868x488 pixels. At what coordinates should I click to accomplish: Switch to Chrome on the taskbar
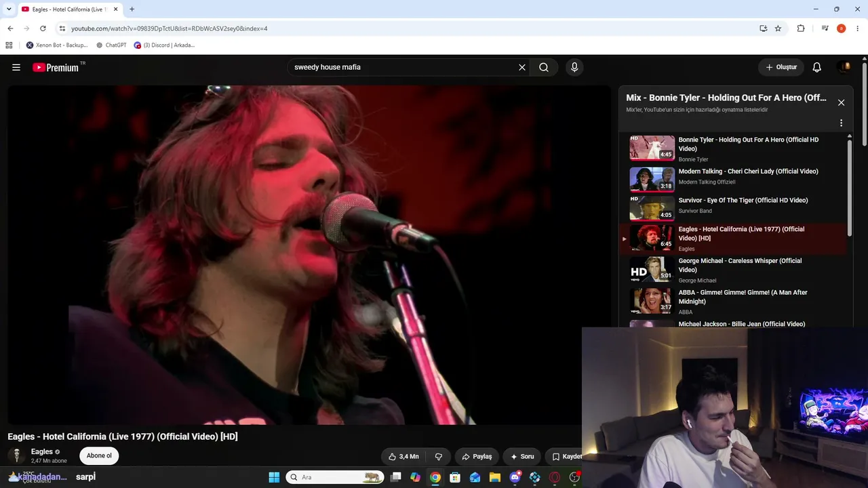tap(435, 477)
